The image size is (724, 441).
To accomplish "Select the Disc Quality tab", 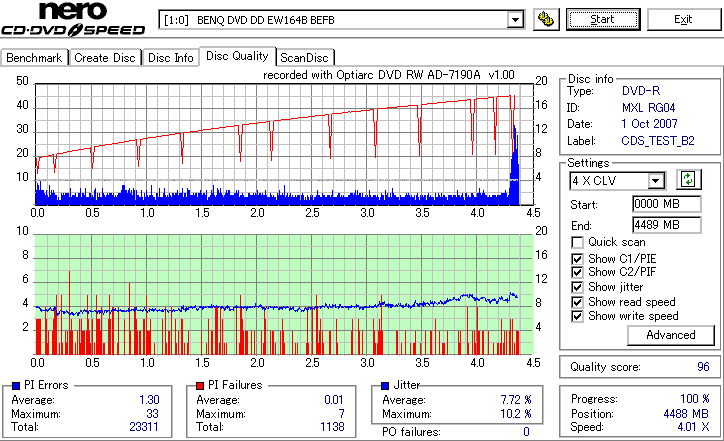I will tap(237, 56).
